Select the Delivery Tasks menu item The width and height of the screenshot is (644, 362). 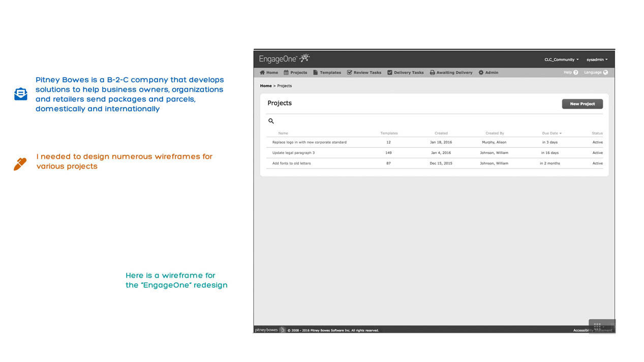(x=405, y=73)
